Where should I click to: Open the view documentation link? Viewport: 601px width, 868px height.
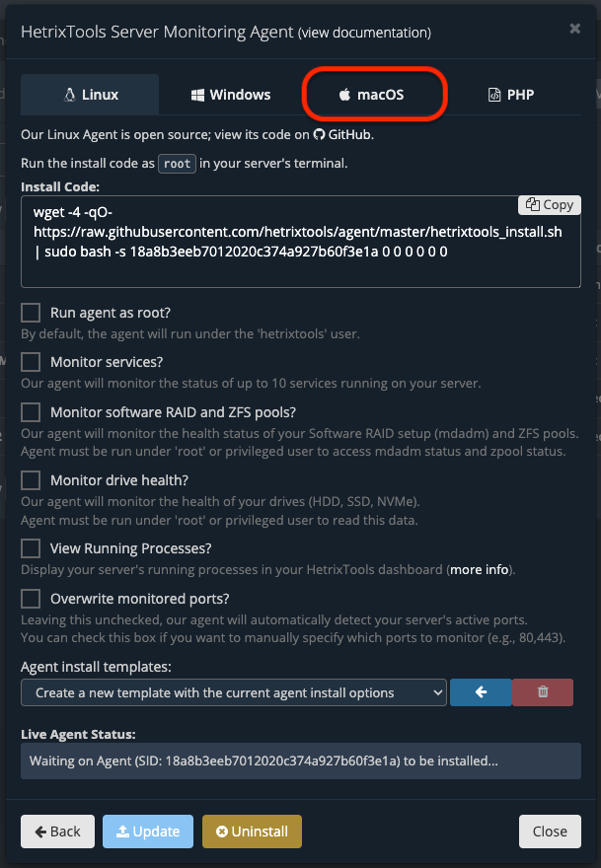pos(364,33)
